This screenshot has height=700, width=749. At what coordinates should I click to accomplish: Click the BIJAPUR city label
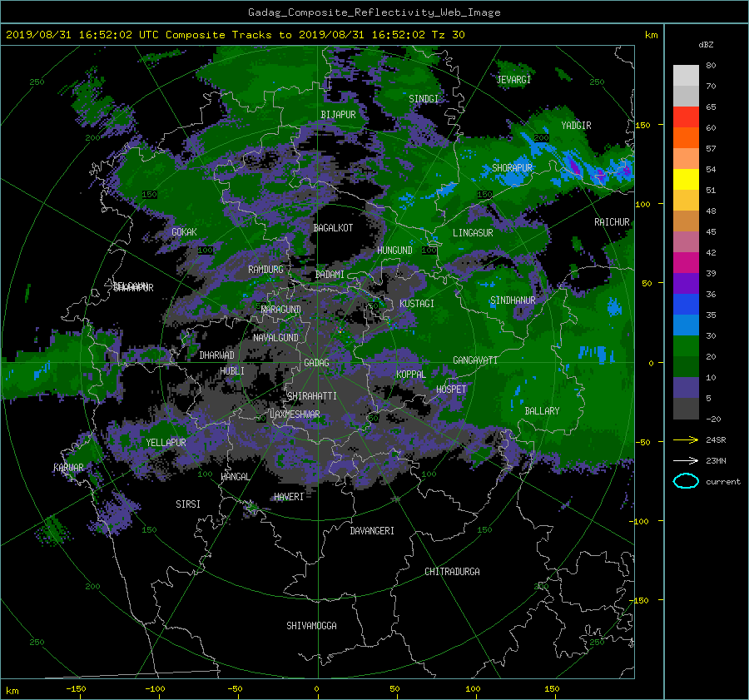338,115
